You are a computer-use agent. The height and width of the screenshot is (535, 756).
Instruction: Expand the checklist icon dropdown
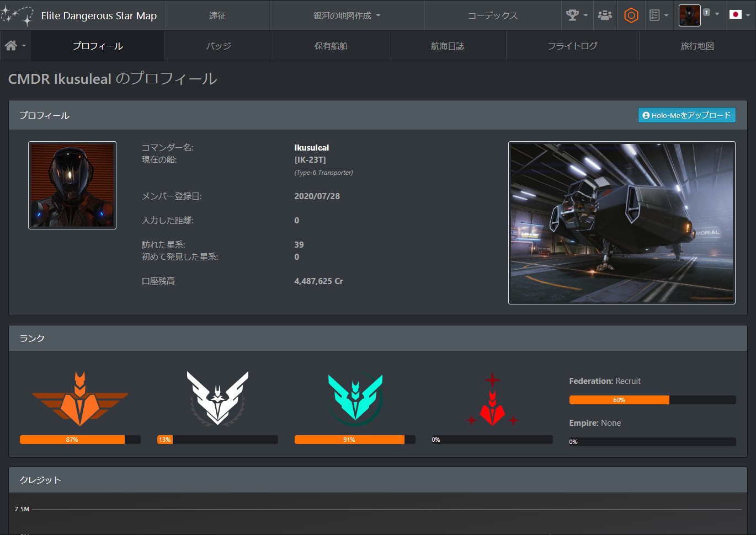pyautogui.click(x=659, y=15)
